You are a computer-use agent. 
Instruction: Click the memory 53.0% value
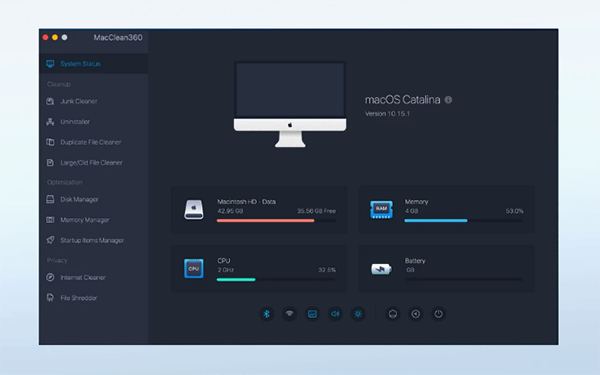514,211
